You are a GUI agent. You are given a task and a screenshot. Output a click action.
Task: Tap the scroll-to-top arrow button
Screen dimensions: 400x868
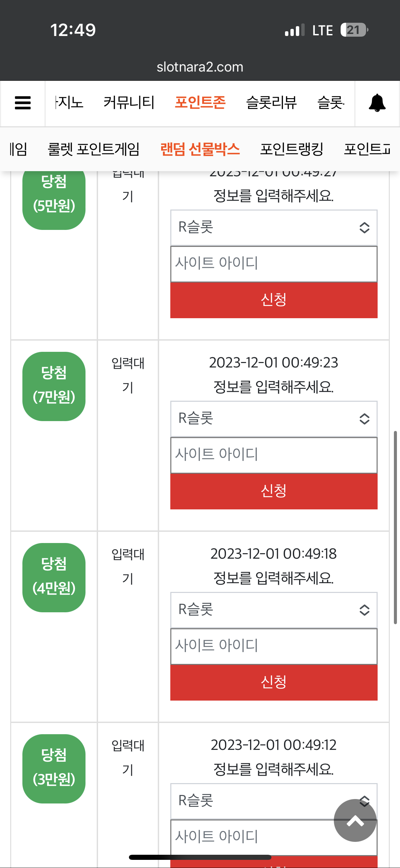tap(355, 820)
